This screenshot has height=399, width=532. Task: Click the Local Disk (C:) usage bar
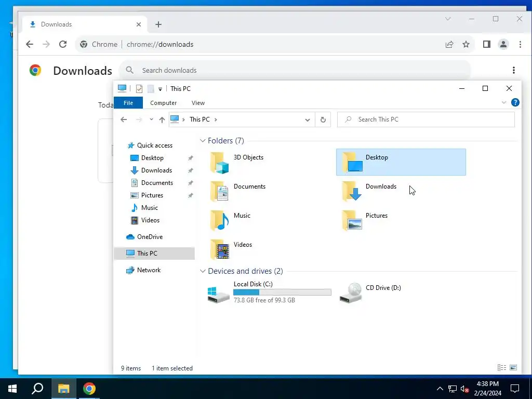click(x=282, y=292)
